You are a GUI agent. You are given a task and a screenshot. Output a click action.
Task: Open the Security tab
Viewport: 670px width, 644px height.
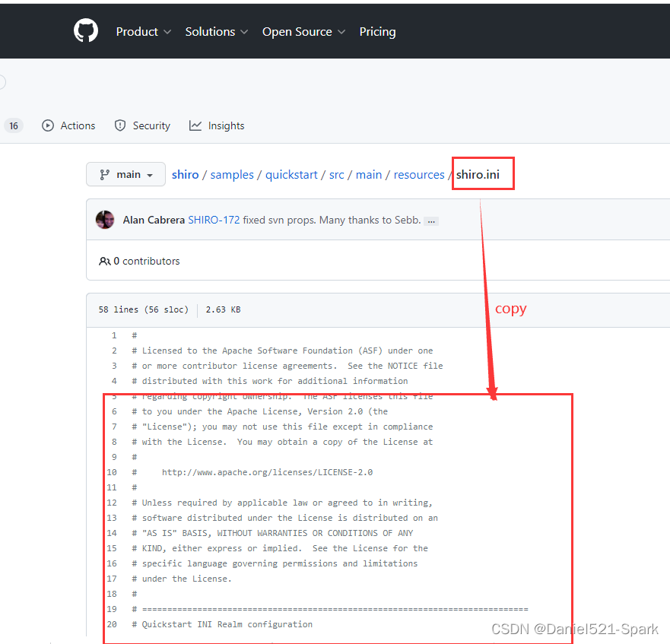coord(142,125)
